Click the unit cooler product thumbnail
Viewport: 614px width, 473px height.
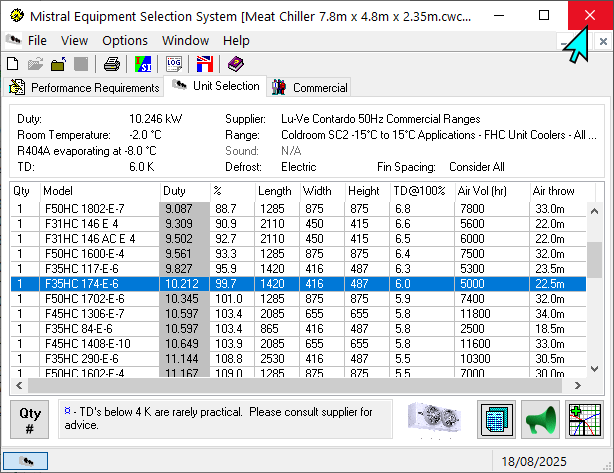[x=434, y=419]
